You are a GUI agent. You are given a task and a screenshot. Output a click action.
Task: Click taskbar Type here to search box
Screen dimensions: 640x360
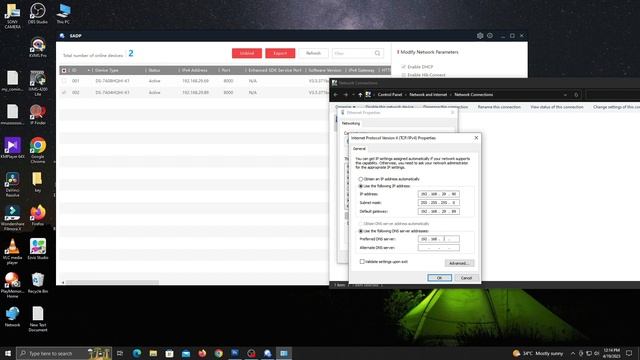[x=64, y=353]
